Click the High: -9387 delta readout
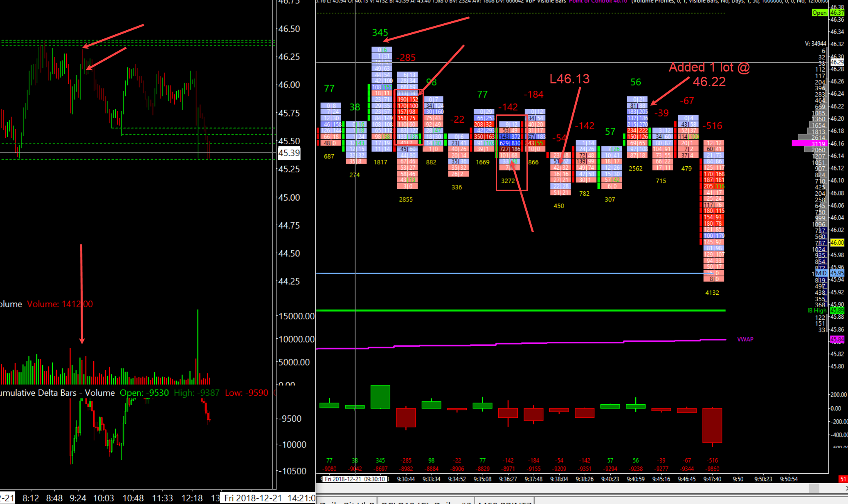848x504 pixels. pos(196,392)
